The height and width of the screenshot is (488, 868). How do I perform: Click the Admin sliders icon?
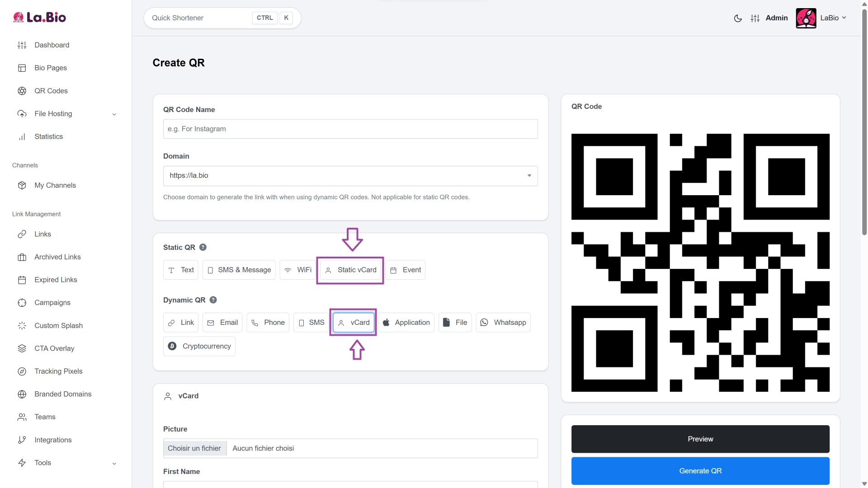point(755,18)
